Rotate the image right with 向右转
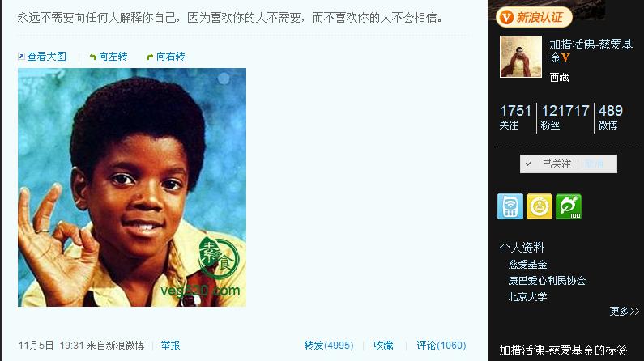644x361 pixels. tap(166, 57)
